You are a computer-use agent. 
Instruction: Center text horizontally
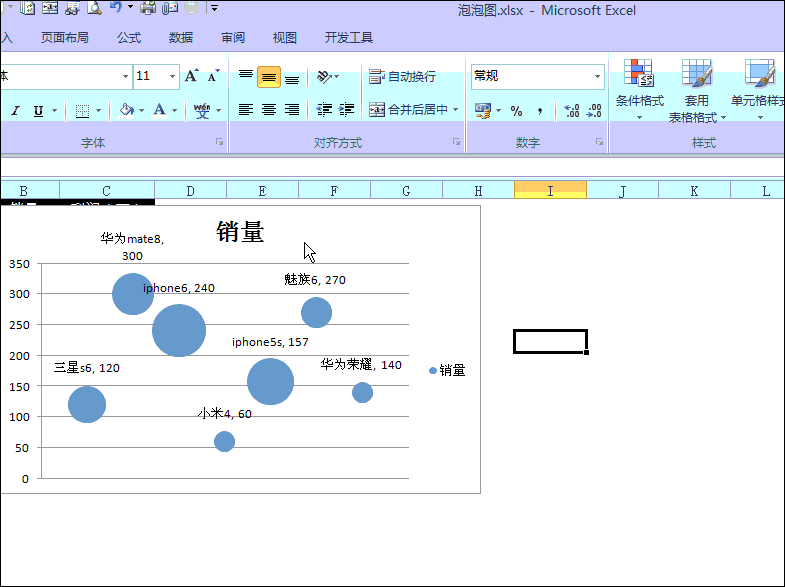[x=269, y=110]
